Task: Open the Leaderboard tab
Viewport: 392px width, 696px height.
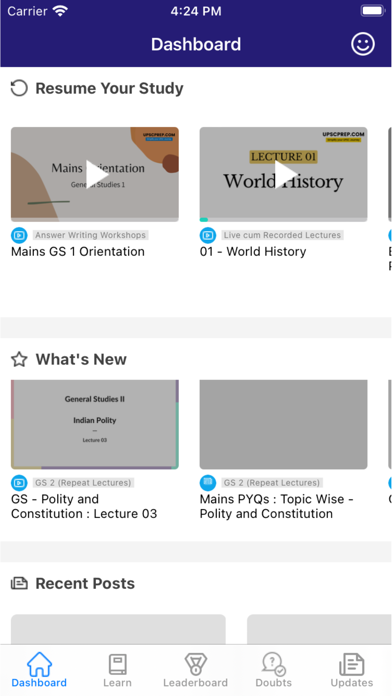Action: point(195,670)
